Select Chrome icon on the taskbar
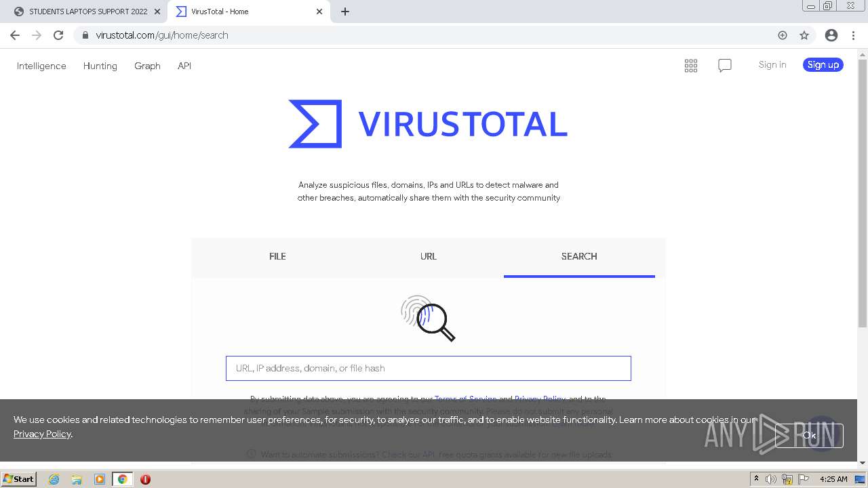 [123, 479]
